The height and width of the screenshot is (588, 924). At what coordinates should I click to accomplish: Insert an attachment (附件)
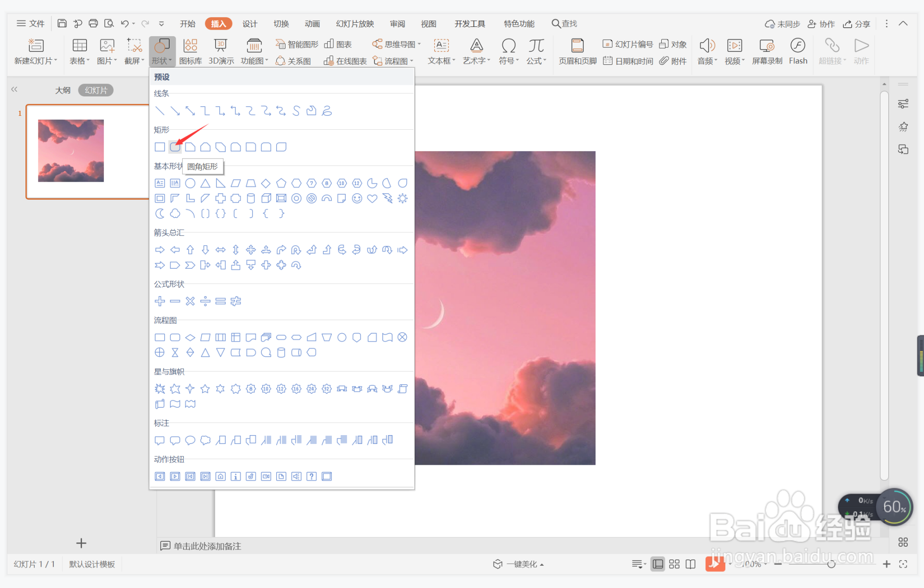(x=673, y=61)
